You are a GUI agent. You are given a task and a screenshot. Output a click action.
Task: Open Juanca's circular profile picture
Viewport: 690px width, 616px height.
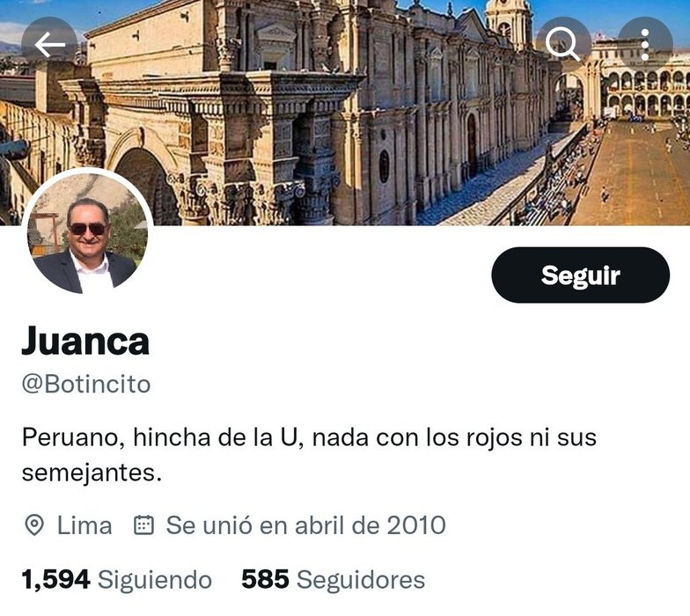pos(88,234)
